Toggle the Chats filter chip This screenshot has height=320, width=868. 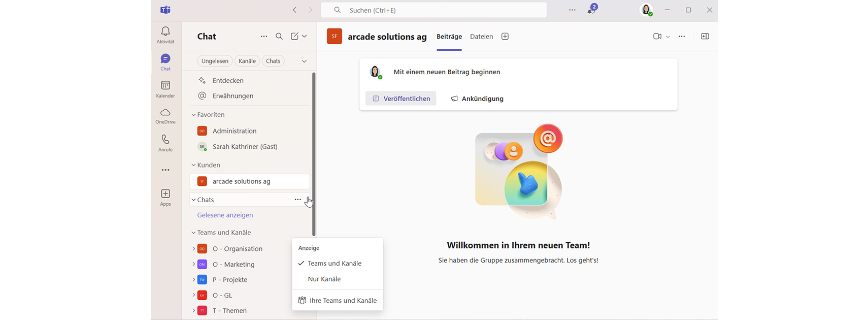tap(273, 61)
